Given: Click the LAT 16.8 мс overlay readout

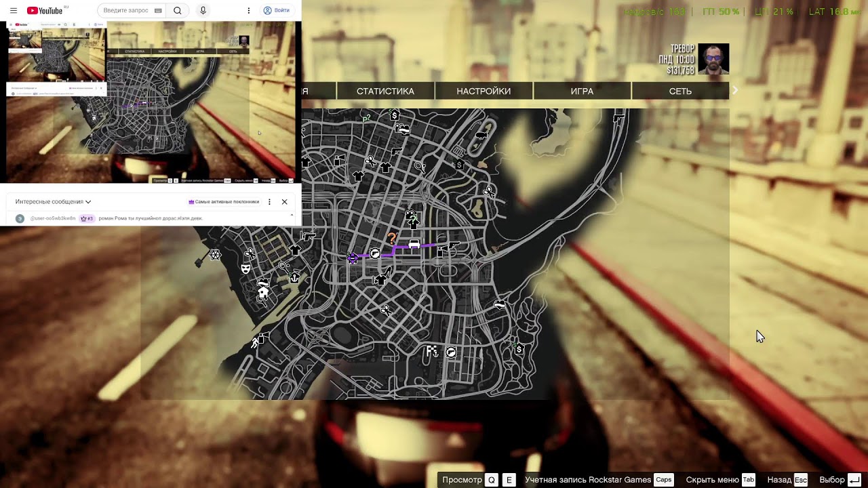Looking at the screenshot, I should click(x=835, y=12).
